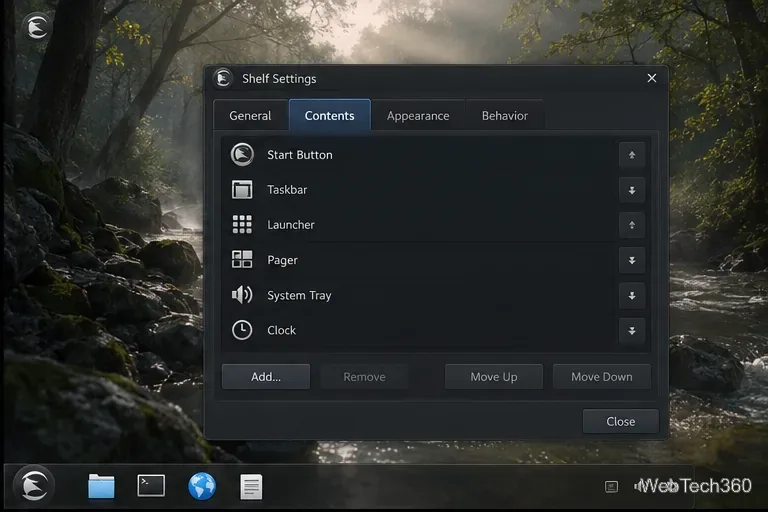Click arrow button on Clock row
The image size is (768, 512).
tap(632, 331)
